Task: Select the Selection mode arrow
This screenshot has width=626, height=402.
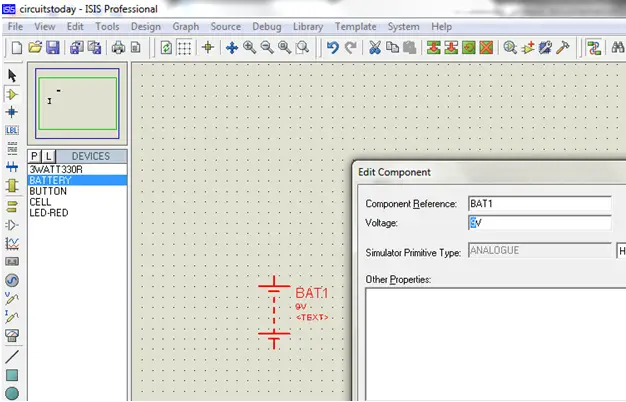Action: click(x=12, y=75)
